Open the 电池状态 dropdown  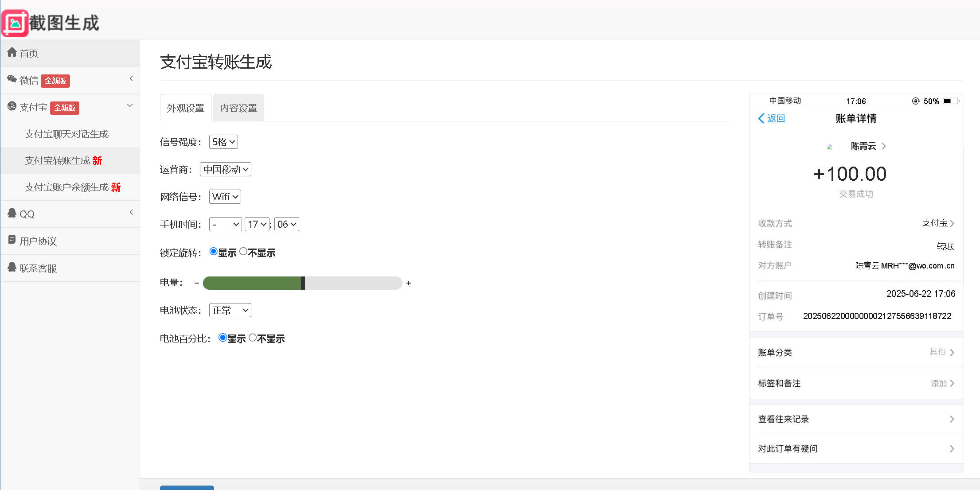click(x=230, y=310)
